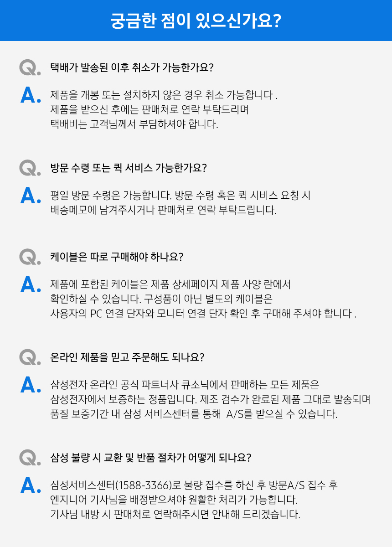Click the A icon for the 케이블 answer

[31, 284]
